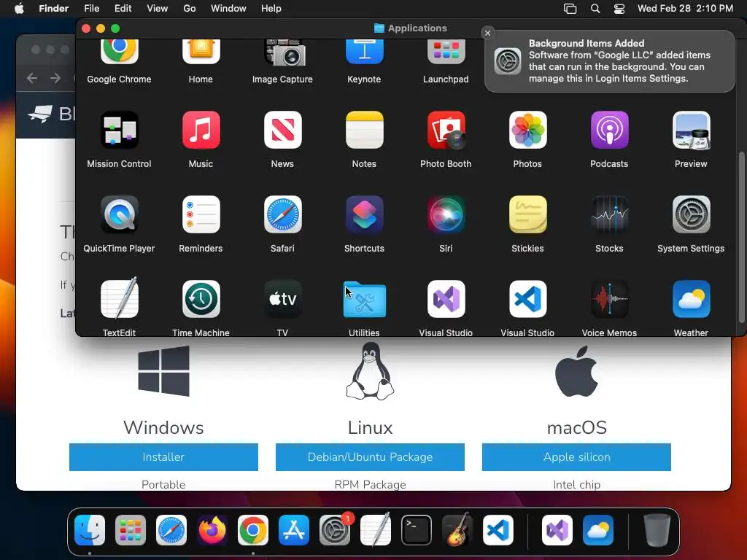Open Launchpad in Applications window

(x=446, y=52)
